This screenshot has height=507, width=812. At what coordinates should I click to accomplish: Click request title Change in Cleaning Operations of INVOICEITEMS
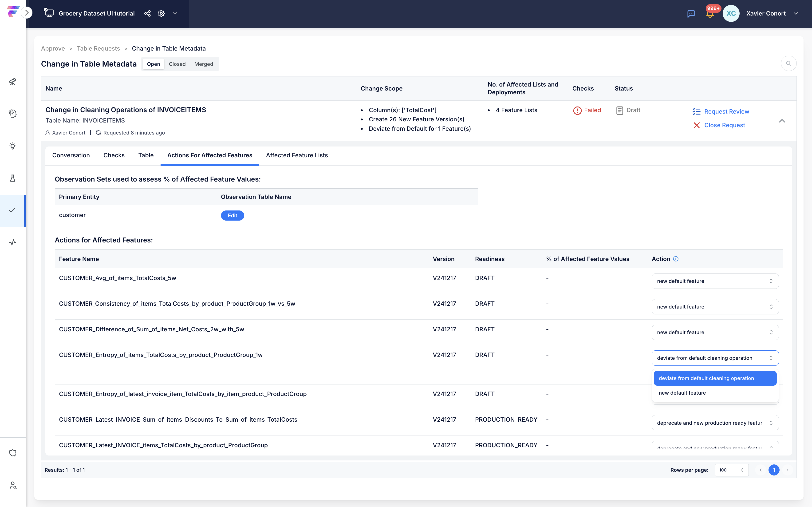(x=126, y=110)
